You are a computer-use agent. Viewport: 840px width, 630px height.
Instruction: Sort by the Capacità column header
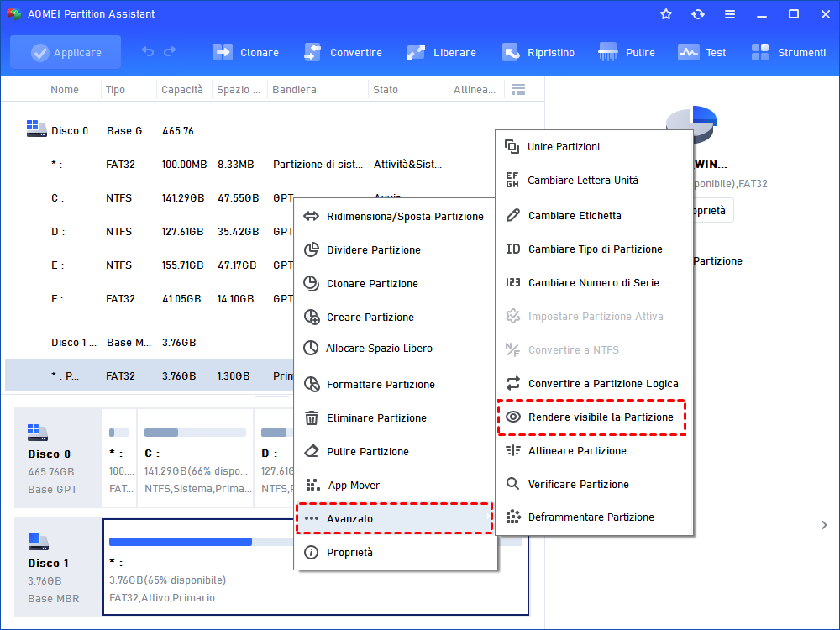tap(182, 90)
